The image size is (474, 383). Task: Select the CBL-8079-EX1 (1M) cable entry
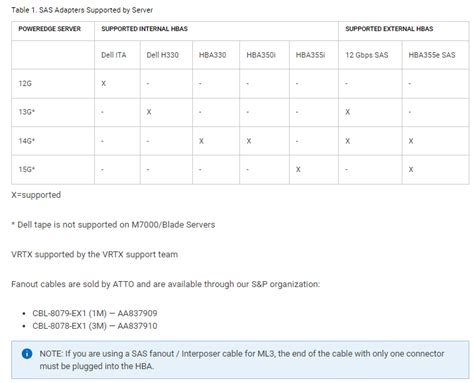(95, 313)
